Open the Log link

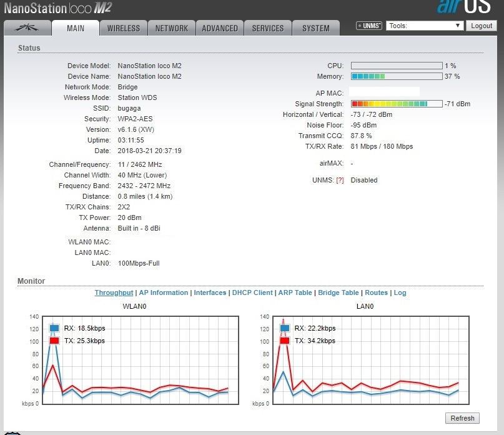[x=400, y=292]
